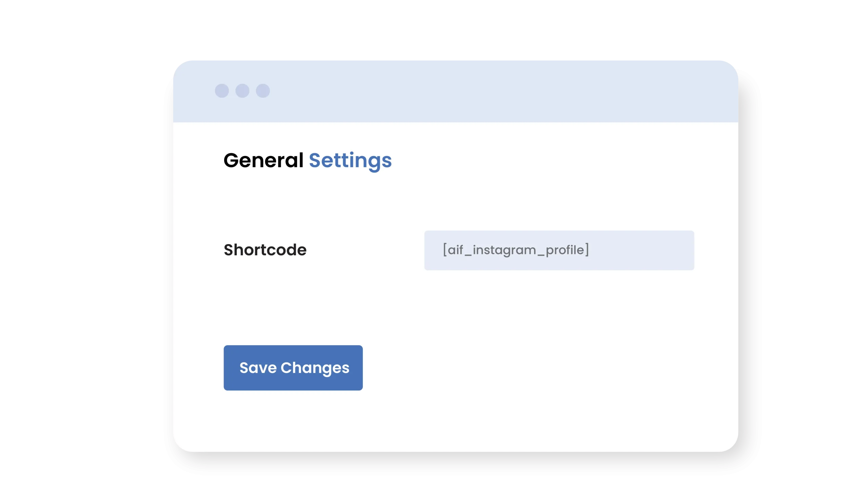Click the General Settings page title
Viewport: 868px width, 498px height.
[x=307, y=160]
